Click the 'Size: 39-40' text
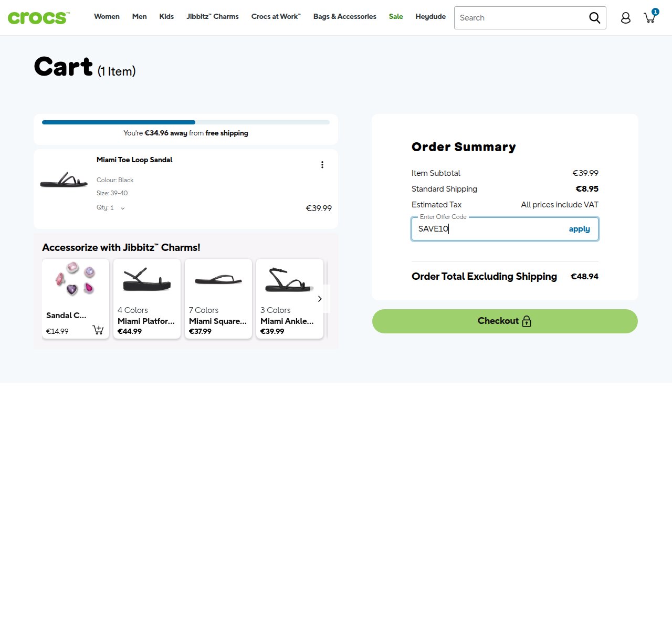This screenshot has height=630, width=672. 112,193
